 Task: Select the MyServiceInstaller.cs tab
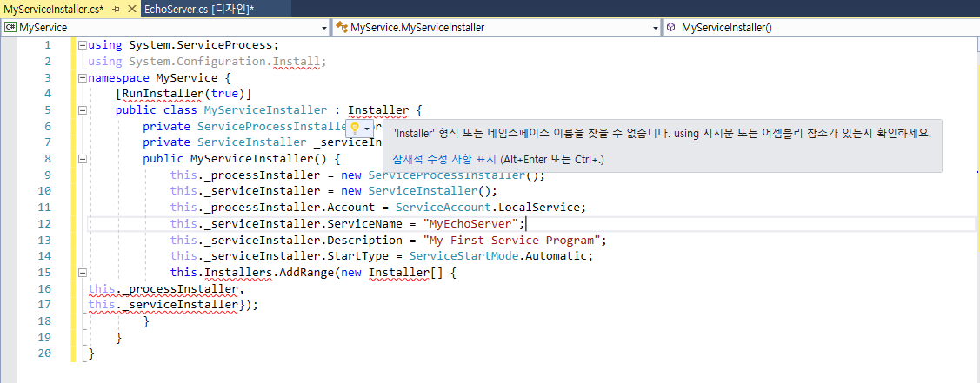coord(52,8)
